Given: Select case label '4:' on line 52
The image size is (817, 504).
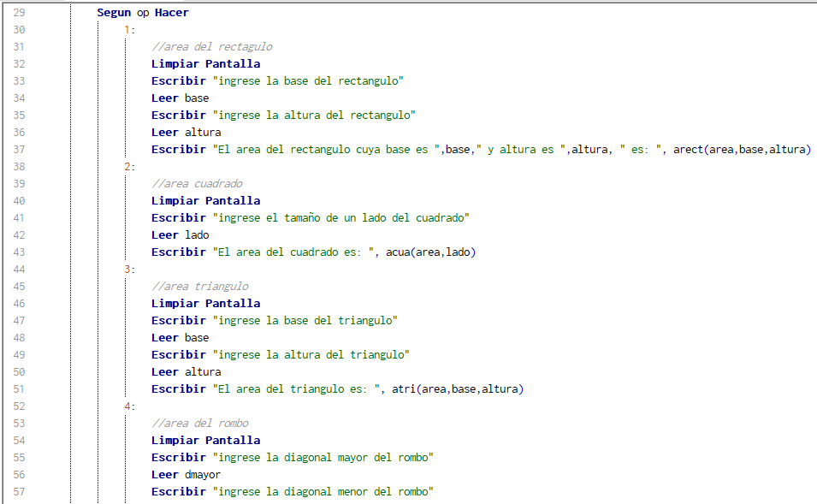Looking at the screenshot, I should tap(129, 406).
